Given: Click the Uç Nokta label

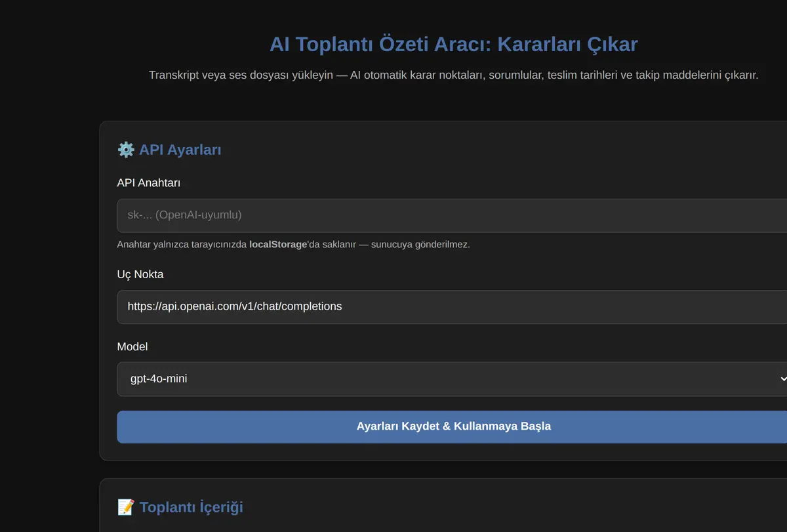Looking at the screenshot, I should pos(140,274).
